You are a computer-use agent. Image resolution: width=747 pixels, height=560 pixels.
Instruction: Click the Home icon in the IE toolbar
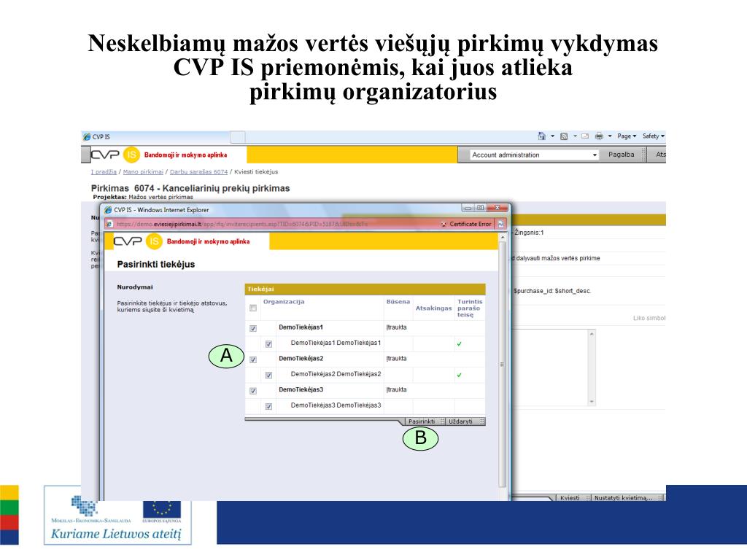pyautogui.click(x=542, y=136)
